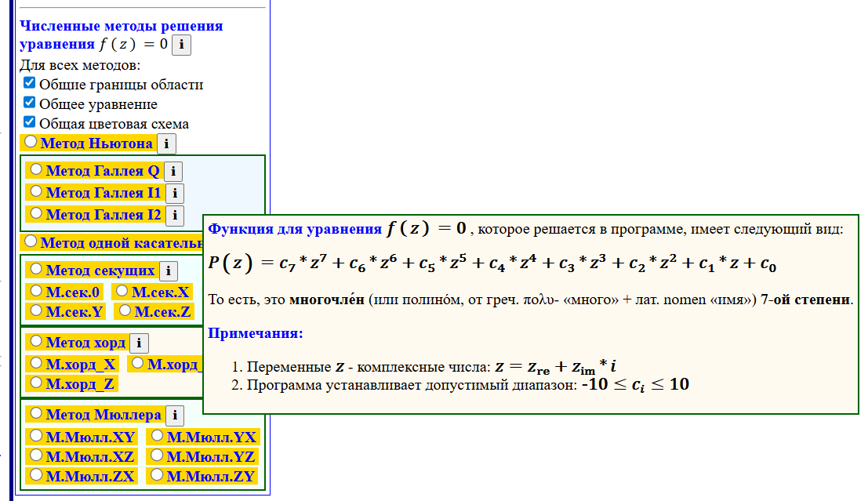Open info popup next to equation f(z)=0 header

click(181, 44)
